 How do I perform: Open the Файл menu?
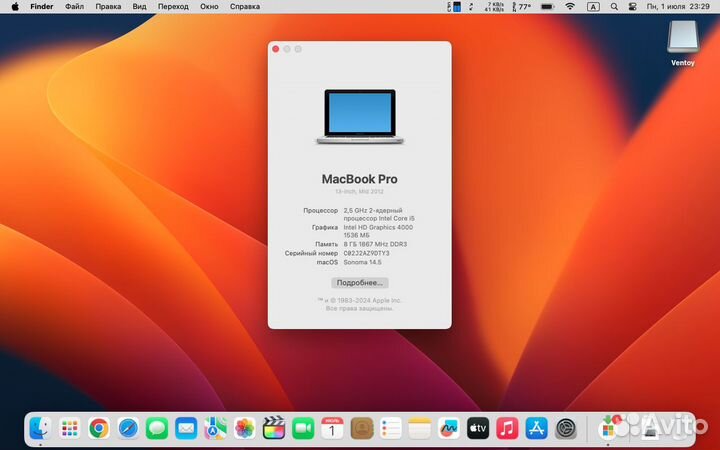[74, 6]
